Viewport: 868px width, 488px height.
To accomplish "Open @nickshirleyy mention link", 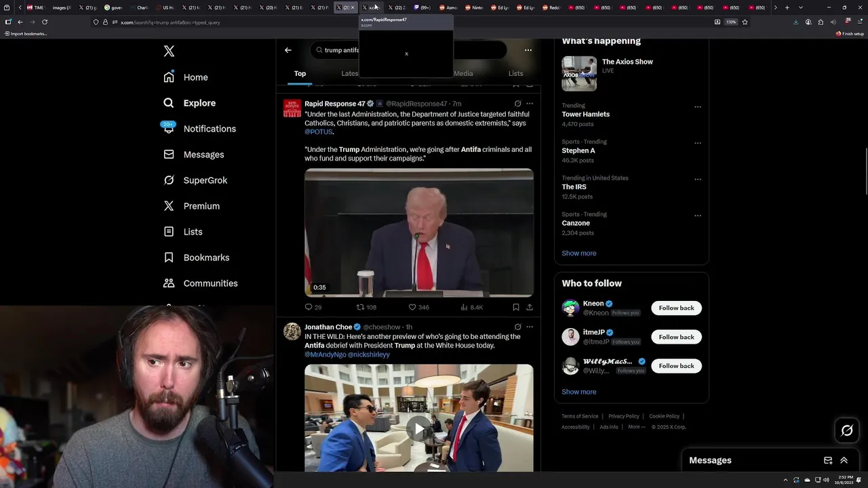I will pos(369,354).
